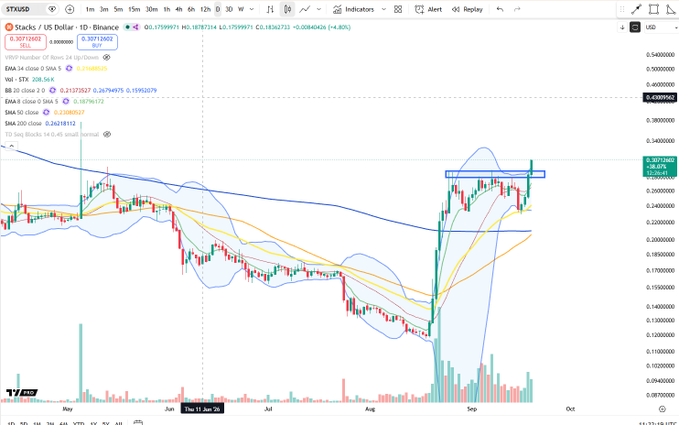The height and width of the screenshot is (425, 679).
Task: Click the EMA 8 close indicator settings circle icon
Action: click(66, 101)
